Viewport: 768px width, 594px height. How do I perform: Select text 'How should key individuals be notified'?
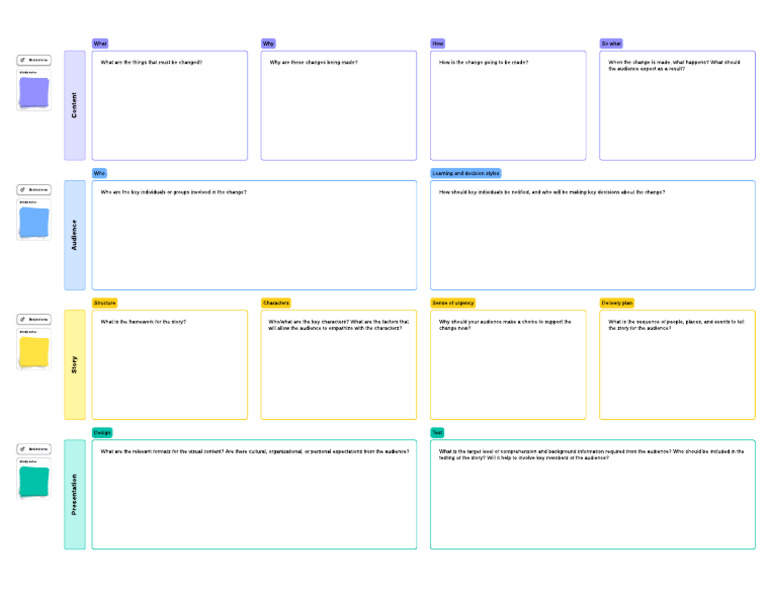(x=485, y=192)
